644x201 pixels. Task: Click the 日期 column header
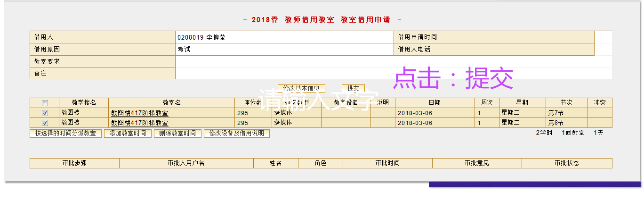[x=435, y=103]
